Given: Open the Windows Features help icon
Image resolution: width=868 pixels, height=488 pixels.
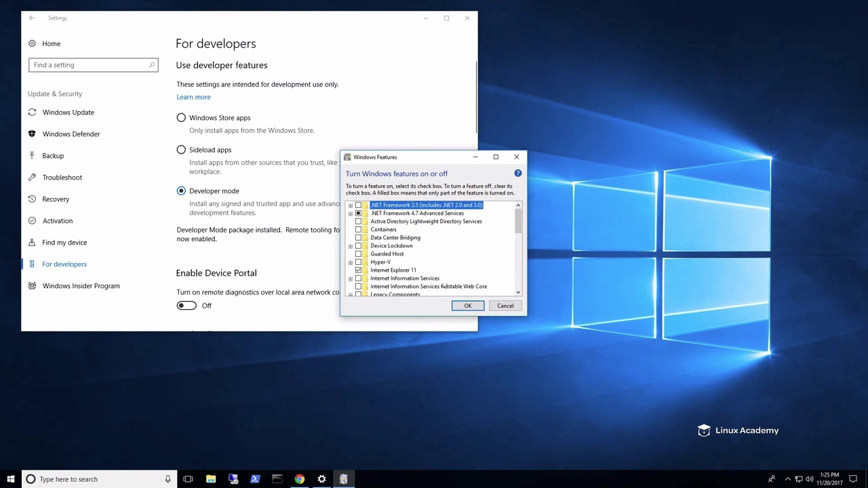Looking at the screenshot, I should tap(517, 174).
